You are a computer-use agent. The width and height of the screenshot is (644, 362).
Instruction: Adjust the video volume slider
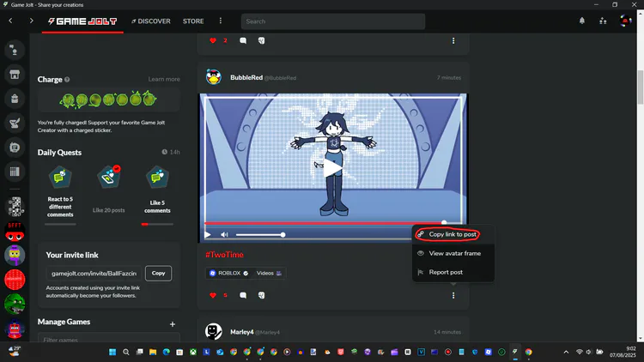(x=259, y=235)
